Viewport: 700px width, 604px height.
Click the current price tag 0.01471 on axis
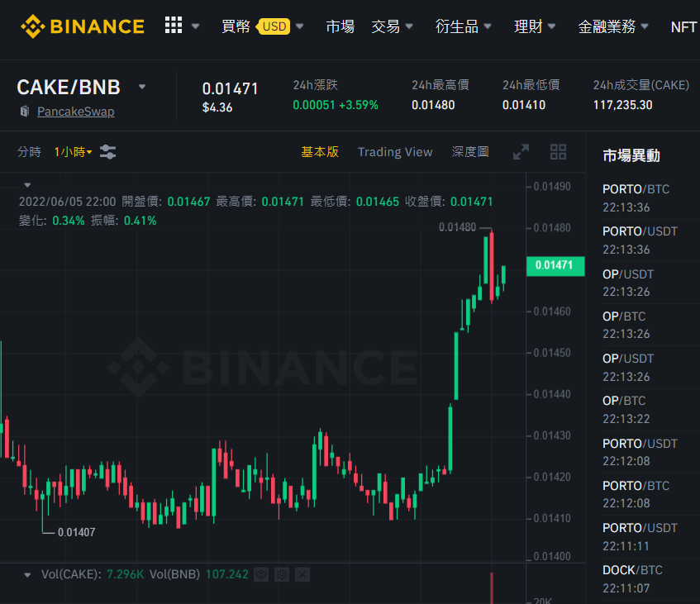click(x=555, y=265)
